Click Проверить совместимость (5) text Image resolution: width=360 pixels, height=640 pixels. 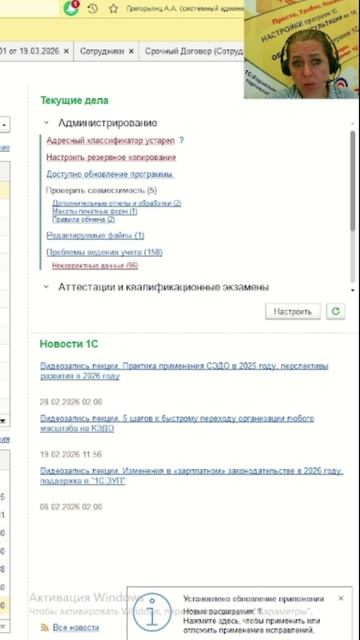click(x=101, y=190)
